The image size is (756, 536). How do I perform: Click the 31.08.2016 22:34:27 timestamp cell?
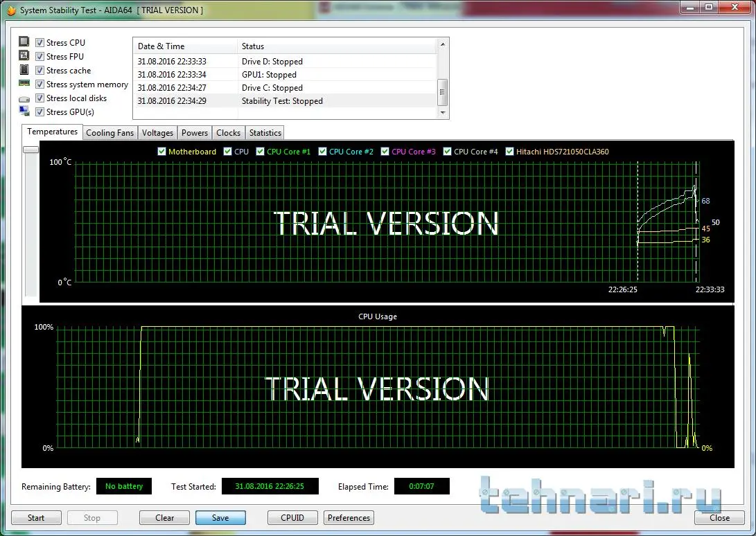click(172, 87)
